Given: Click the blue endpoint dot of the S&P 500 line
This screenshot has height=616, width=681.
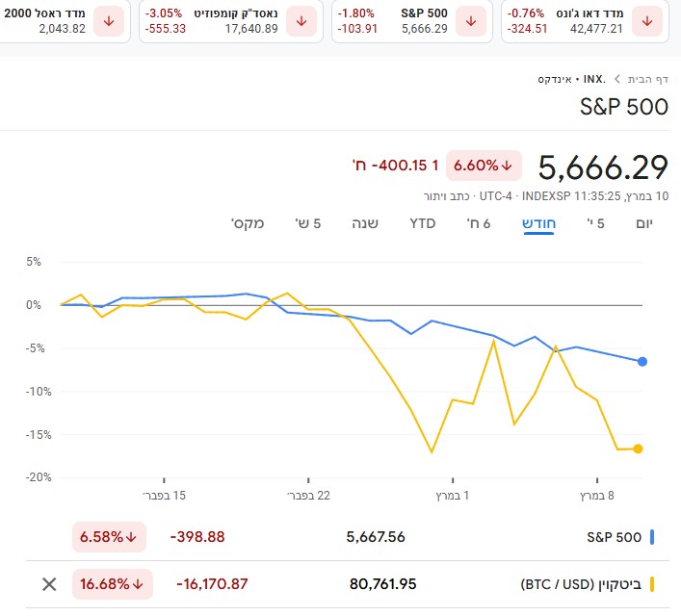Looking at the screenshot, I should tap(642, 362).
